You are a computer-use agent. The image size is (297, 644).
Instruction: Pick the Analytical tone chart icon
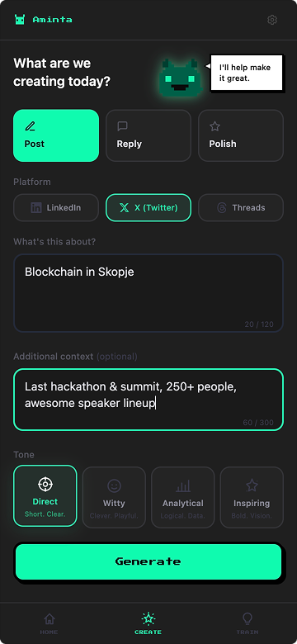point(183,485)
